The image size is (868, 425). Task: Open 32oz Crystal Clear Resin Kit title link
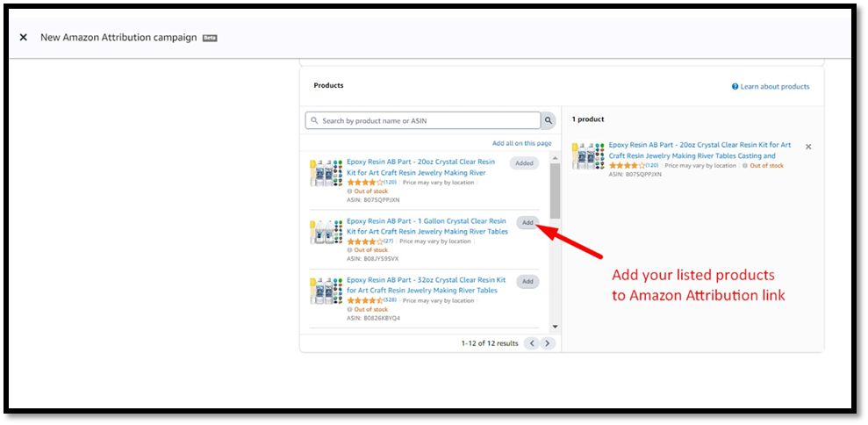coord(427,285)
